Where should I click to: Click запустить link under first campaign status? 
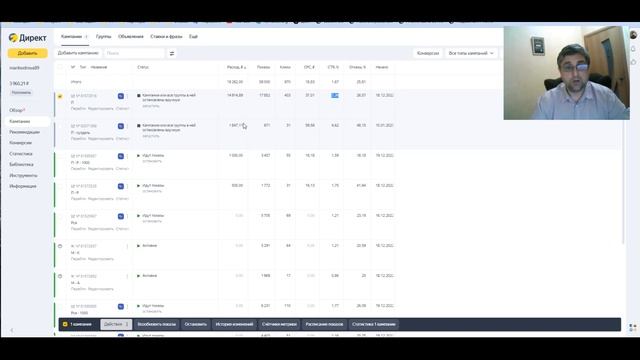(x=151, y=106)
